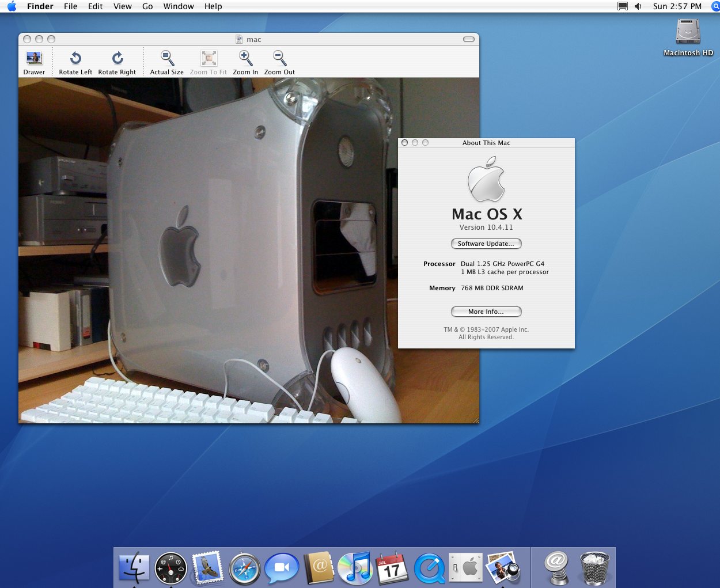Open More Info in About This Mac
This screenshot has width=720, height=588.
coord(486,312)
